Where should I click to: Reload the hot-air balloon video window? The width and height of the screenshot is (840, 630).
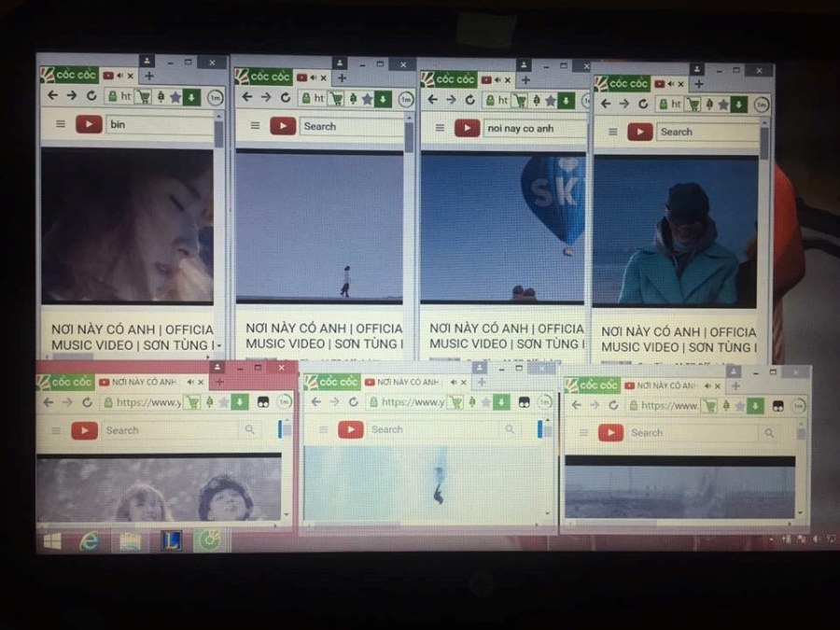(469, 100)
